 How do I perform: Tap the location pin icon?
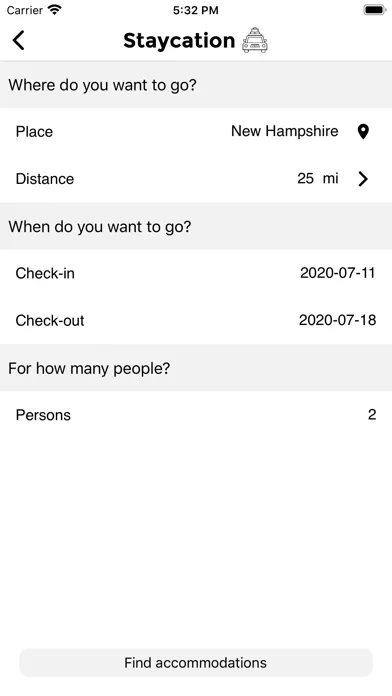(363, 132)
